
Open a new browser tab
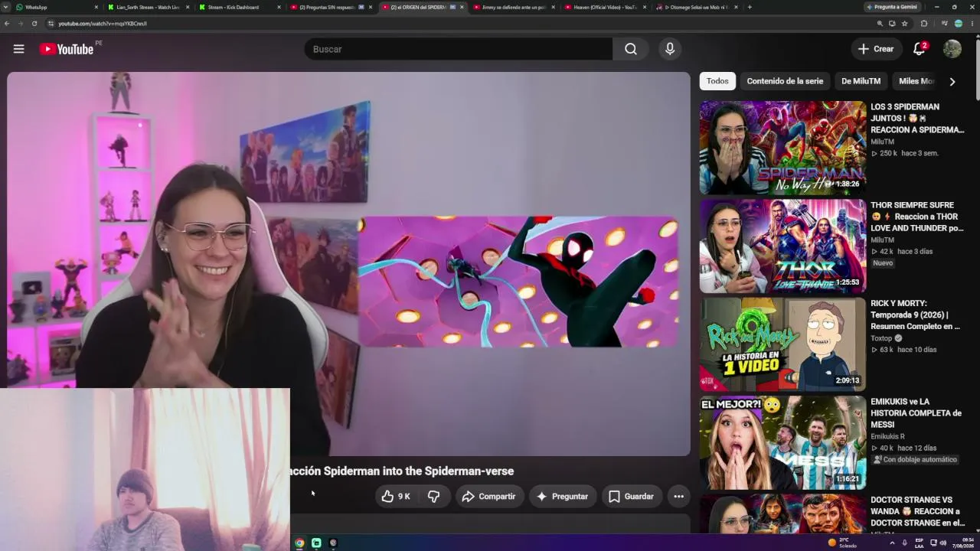coord(749,7)
